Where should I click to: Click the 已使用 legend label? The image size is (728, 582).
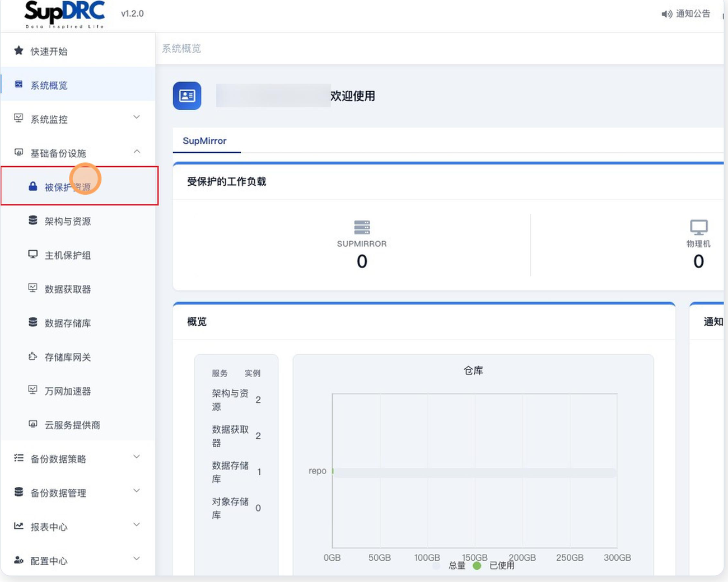(502, 566)
